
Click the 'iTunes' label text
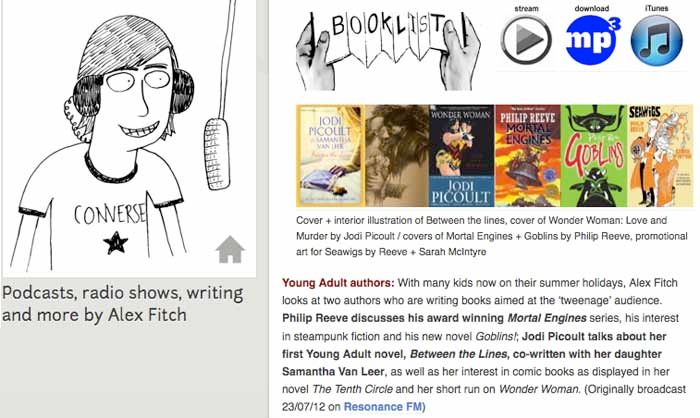click(657, 8)
